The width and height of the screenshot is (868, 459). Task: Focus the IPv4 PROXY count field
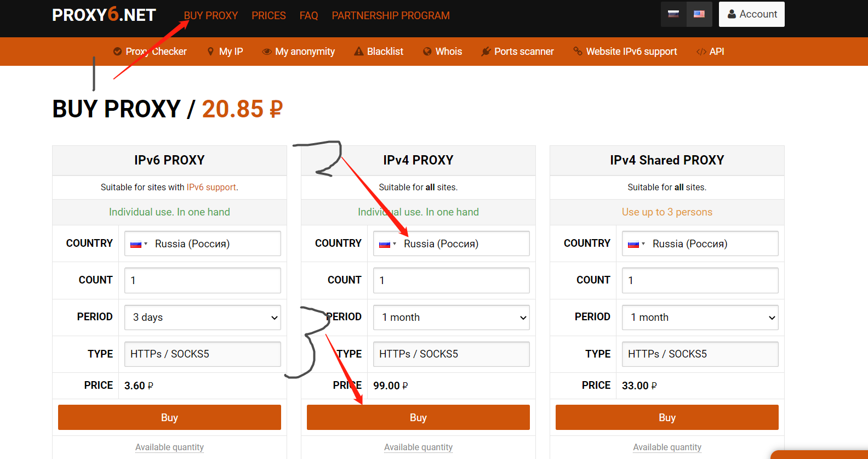[452, 280]
